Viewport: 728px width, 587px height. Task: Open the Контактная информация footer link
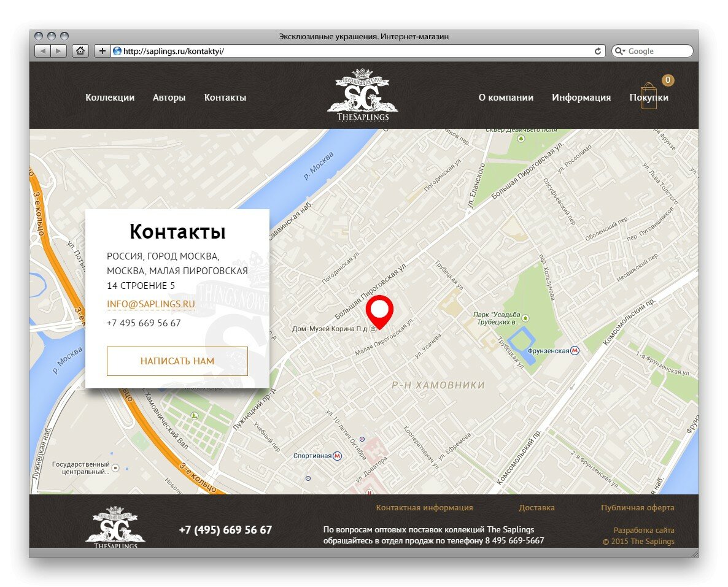pos(424,508)
